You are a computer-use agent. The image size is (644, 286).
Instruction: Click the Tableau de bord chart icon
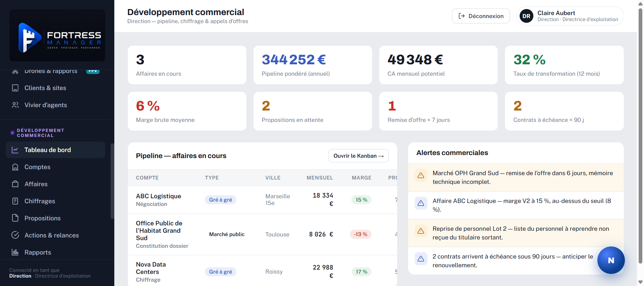point(15,150)
